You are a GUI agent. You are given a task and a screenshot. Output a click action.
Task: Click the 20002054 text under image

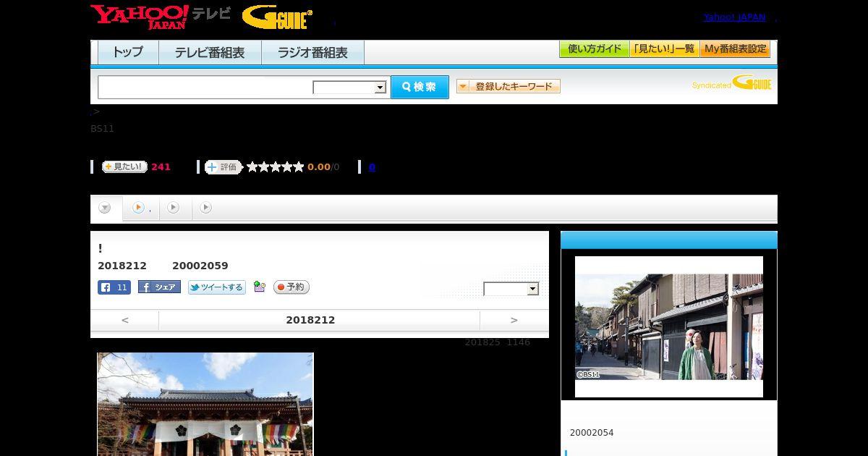(x=592, y=433)
